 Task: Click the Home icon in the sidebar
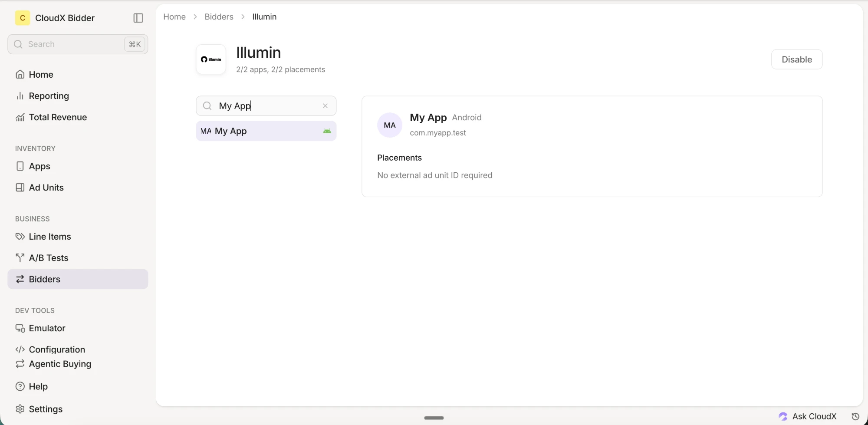(x=20, y=75)
